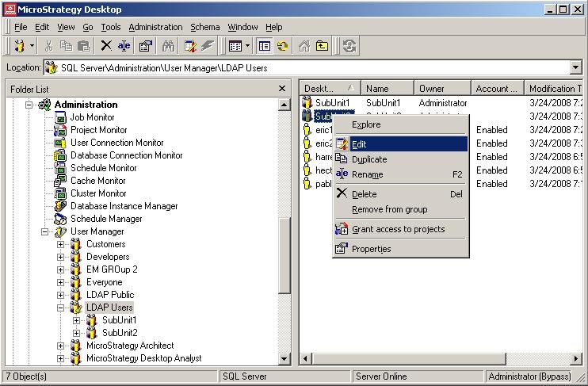
Task: Click the Edit toolbar icon with pencil
Action: click(x=190, y=47)
